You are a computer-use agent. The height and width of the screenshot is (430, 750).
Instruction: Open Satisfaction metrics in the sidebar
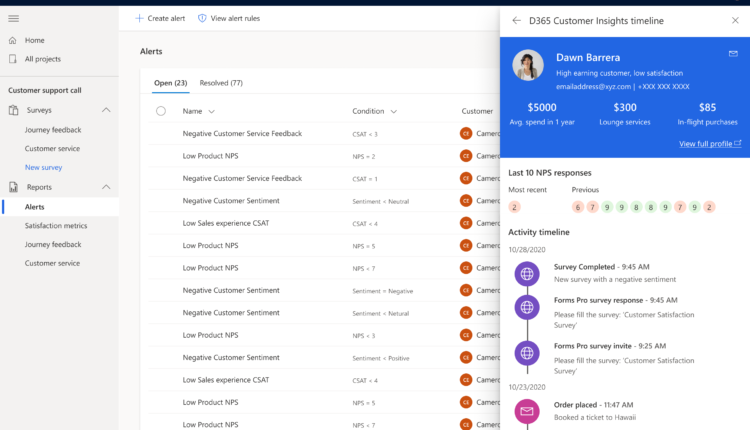click(56, 226)
